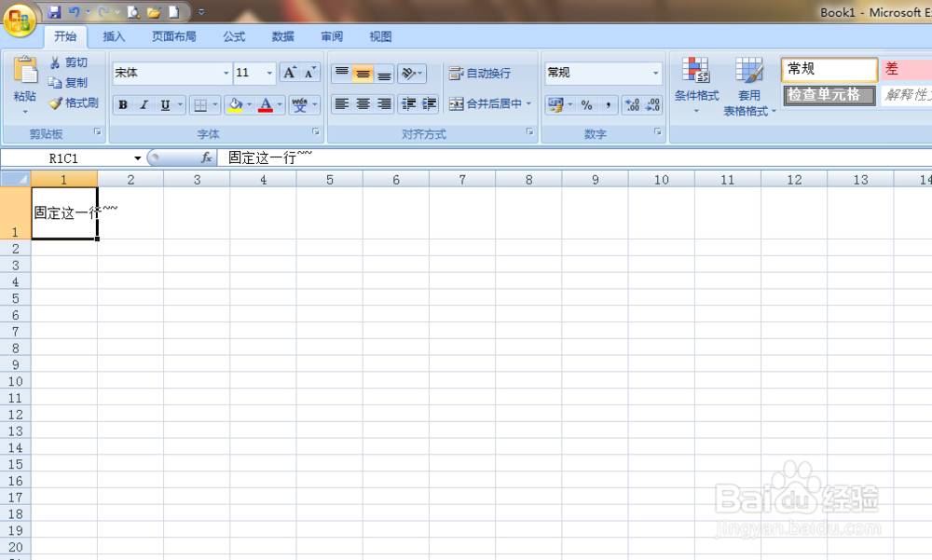Align text right
Screen dimensions: 932x560
(385, 104)
